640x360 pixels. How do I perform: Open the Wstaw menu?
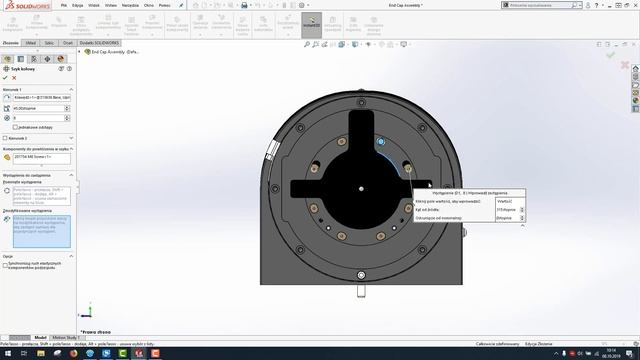[x=111, y=6]
